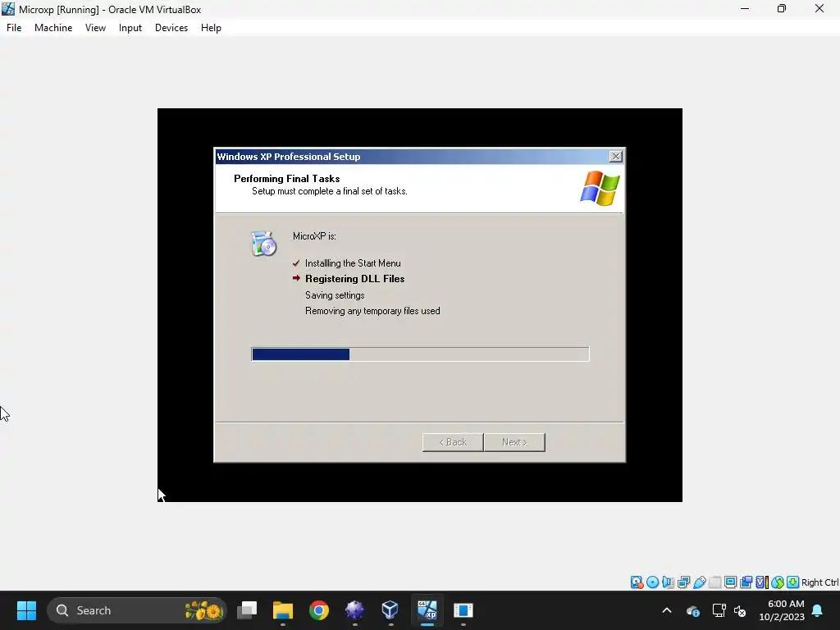This screenshot has height=630, width=840.
Task: Open Task View on the taskbar
Action: 247,610
